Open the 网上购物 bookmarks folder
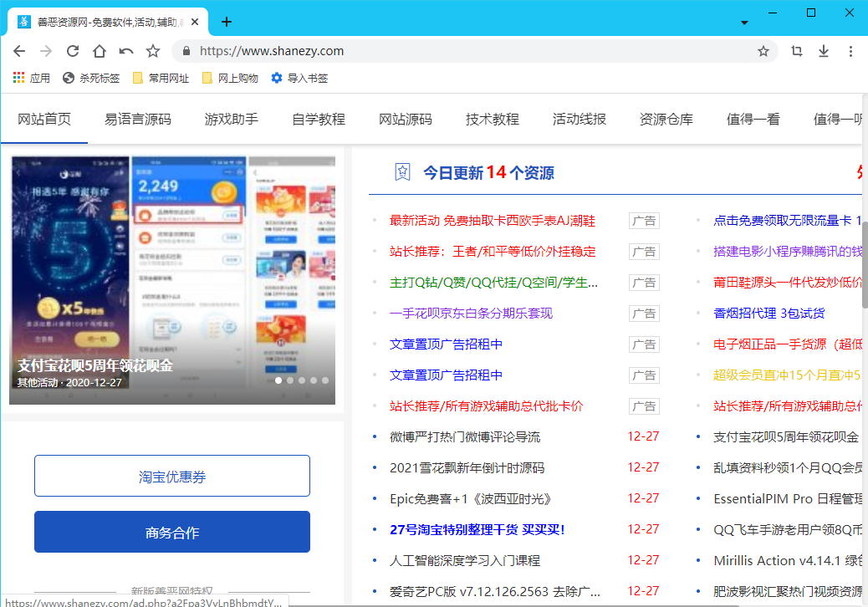 233,78
